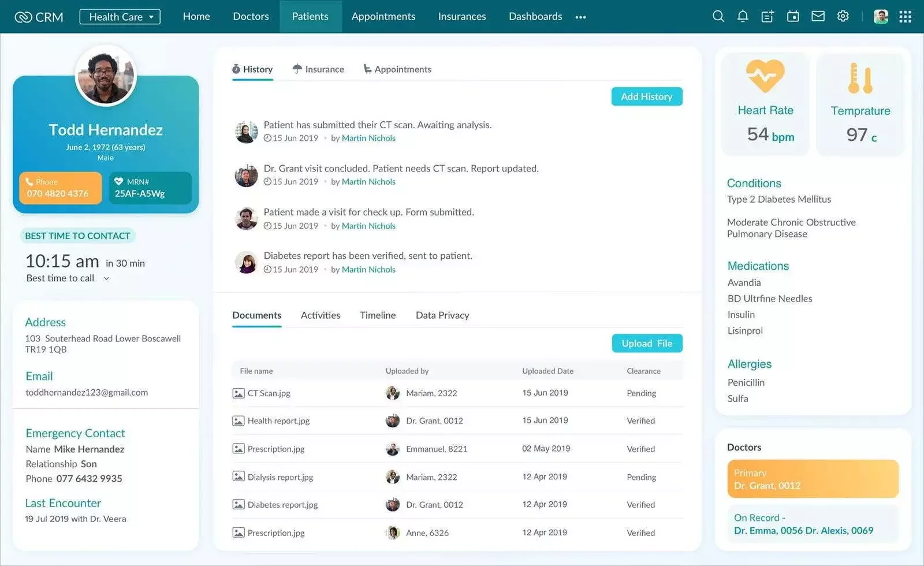Expand the Best time to call chevron
Image resolution: width=924 pixels, height=566 pixels.
coord(106,278)
